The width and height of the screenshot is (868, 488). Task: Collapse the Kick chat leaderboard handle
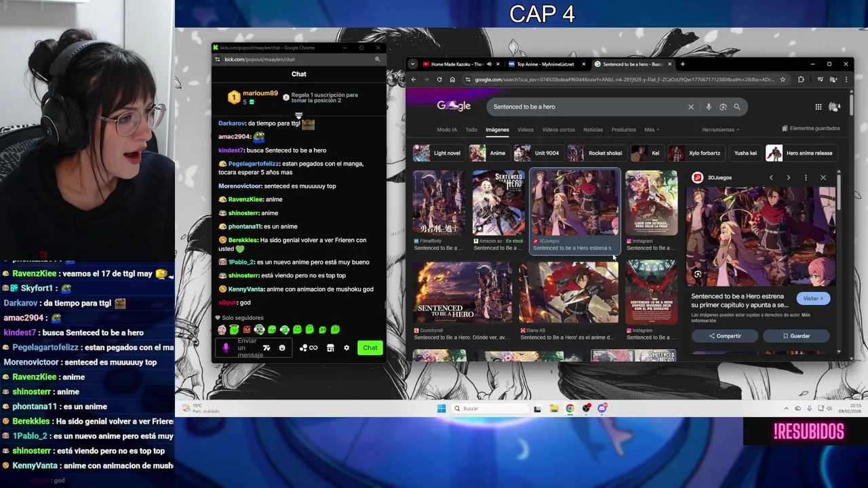click(x=298, y=116)
